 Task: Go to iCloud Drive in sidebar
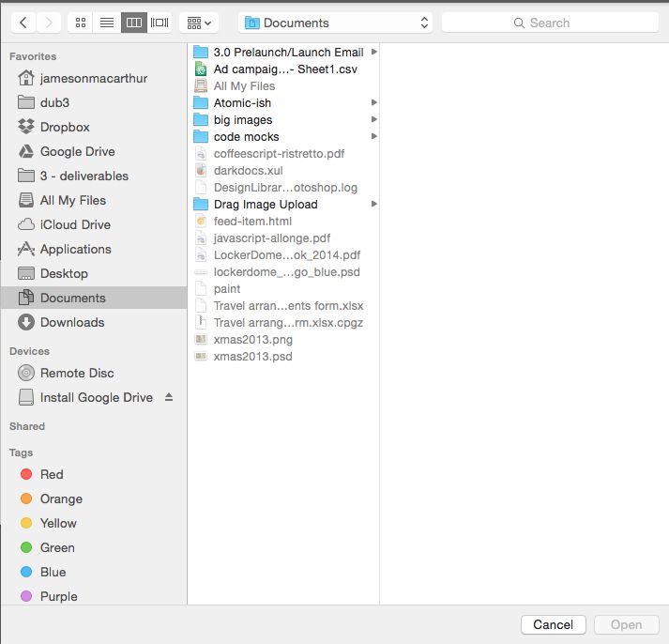tap(75, 224)
